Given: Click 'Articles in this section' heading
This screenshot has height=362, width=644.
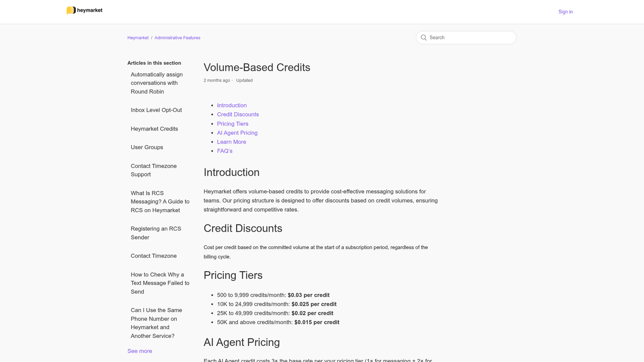Looking at the screenshot, I should (154, 63).
